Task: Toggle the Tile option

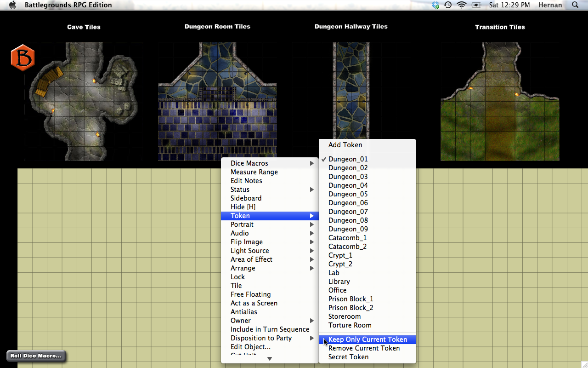Action: [270, 286]
